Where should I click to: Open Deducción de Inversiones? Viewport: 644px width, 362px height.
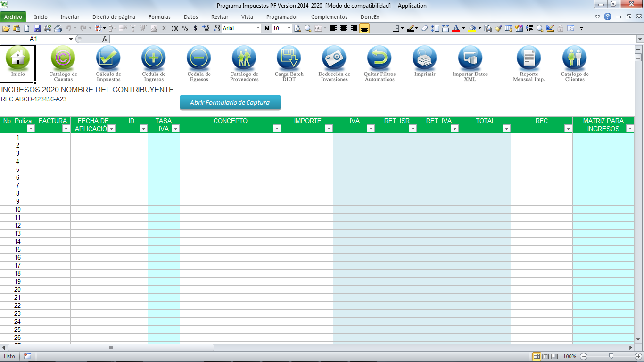(x=334, y=58)
